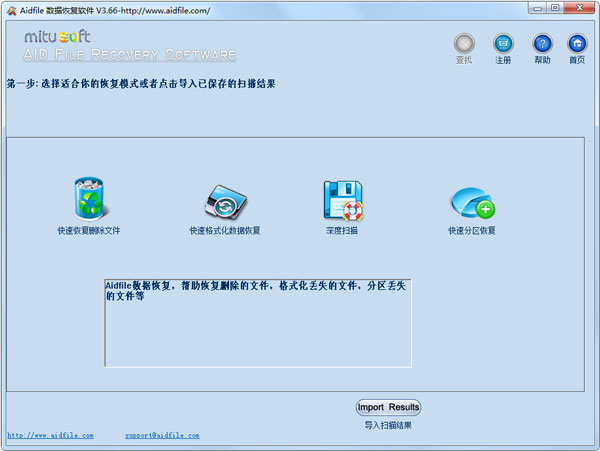Click the 第一步 step instruction text

click(141, 83)
